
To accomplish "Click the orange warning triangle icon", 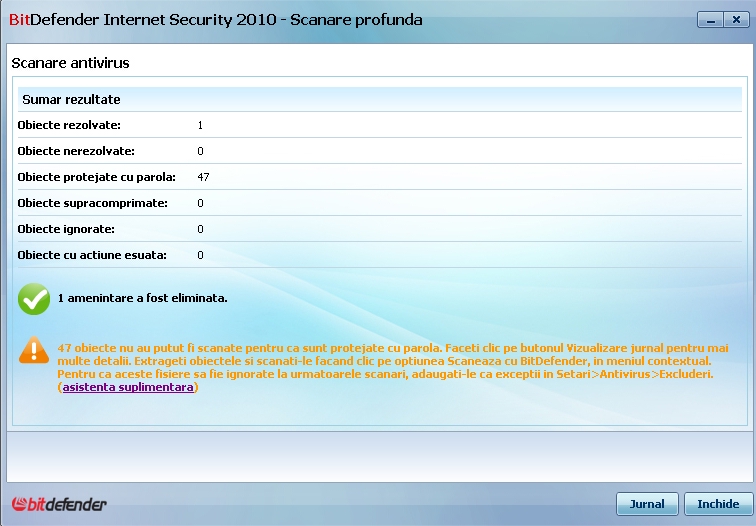I will (x=34, y=350).
